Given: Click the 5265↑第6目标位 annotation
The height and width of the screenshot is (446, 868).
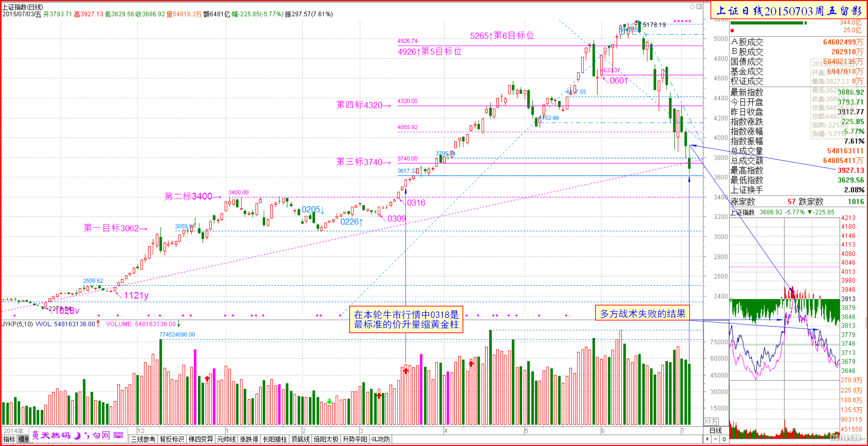Looking at the screenshot, I should tap(502, 35).
